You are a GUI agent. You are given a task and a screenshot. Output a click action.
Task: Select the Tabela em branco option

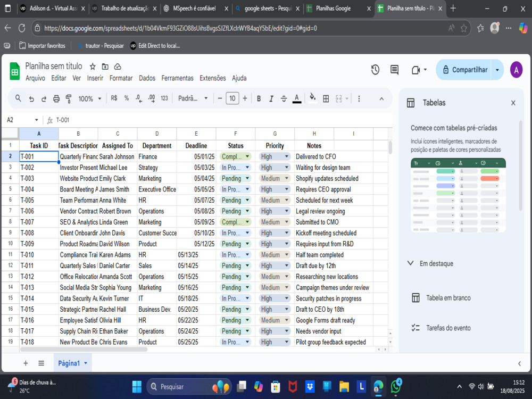pyautogui.click(x=441, y=298)
